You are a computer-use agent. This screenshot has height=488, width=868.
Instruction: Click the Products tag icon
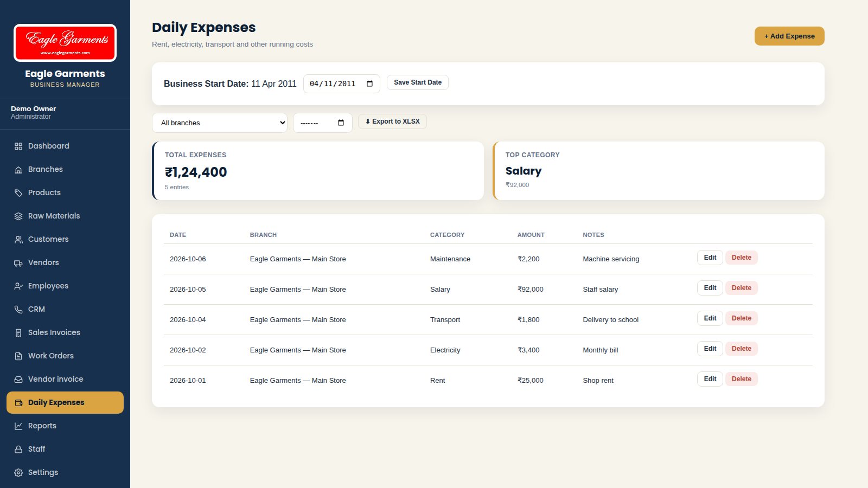click(x=18, y=193)
